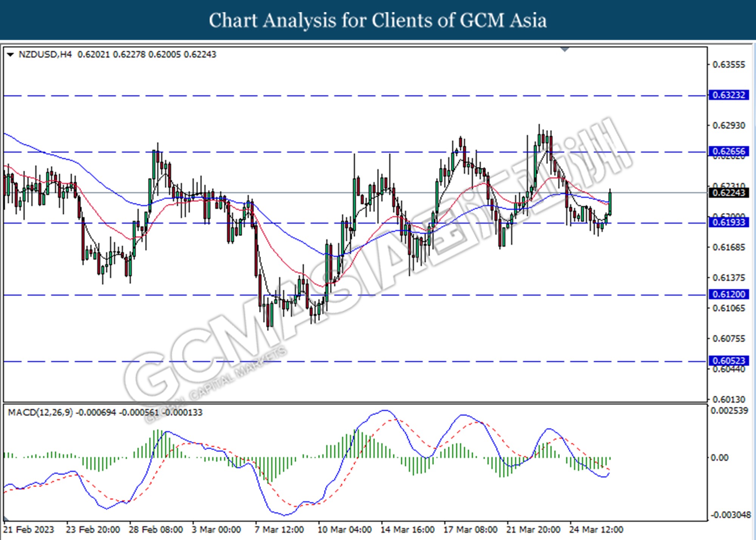This screenshot has width=756, height=540.
Task: Click the chart scroll marker at bottom-left corner
Action: [x=6, y=518]
